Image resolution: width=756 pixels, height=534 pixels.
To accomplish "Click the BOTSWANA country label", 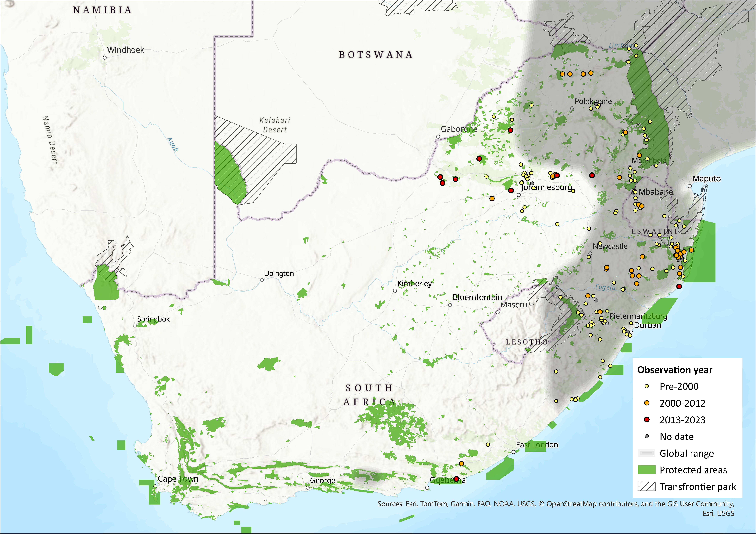I will click(376, 55).
